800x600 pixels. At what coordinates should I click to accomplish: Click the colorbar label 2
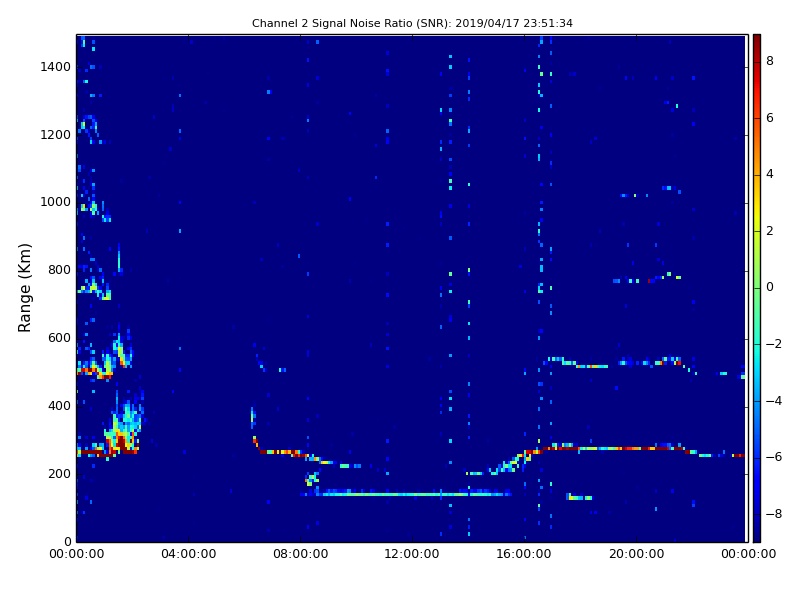pos(770,231)
